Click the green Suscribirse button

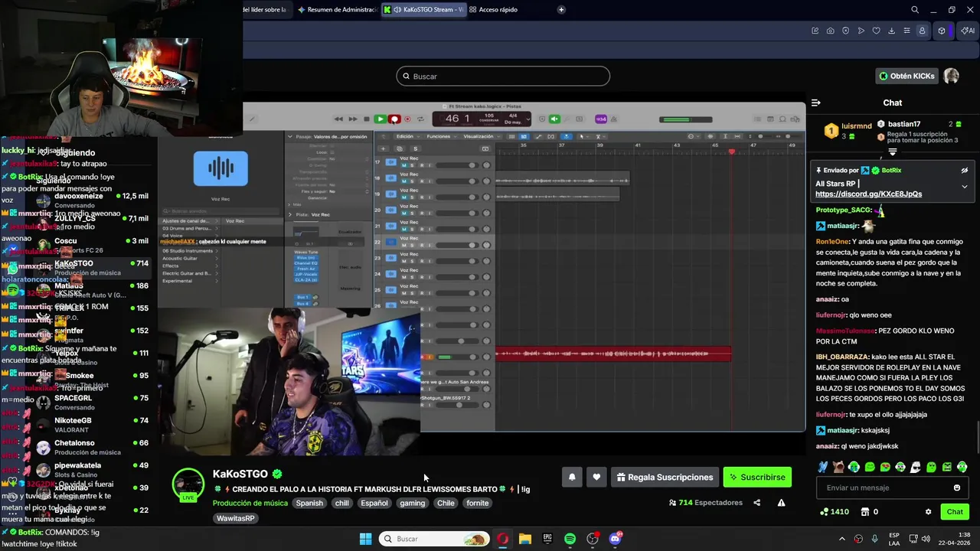pos(757,478)
